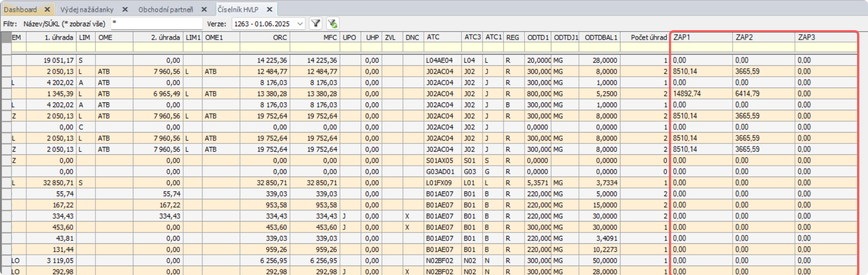This screenshot has height=275, width=868.
Task: Close the Obchodní partneři tab
Action: (x=204, y=9)
